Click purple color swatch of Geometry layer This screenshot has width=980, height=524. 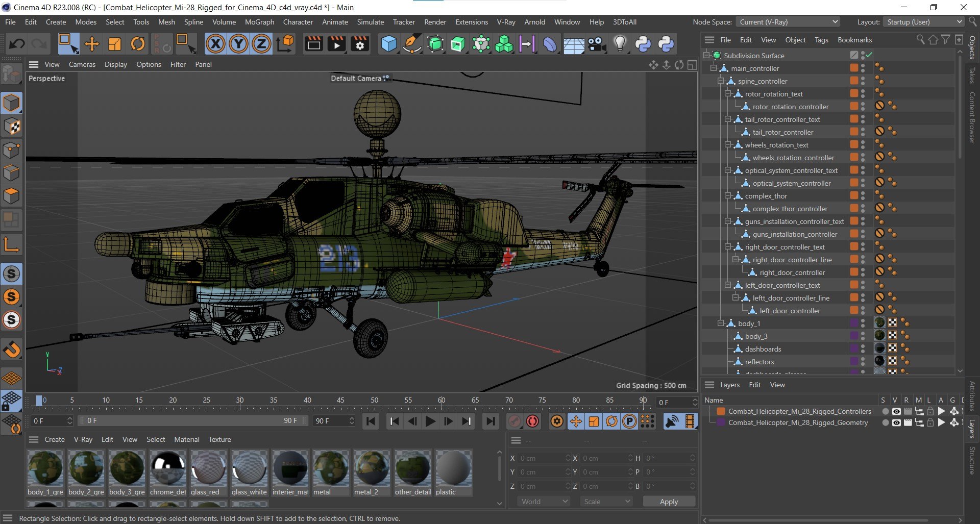(x=721, y=422)
